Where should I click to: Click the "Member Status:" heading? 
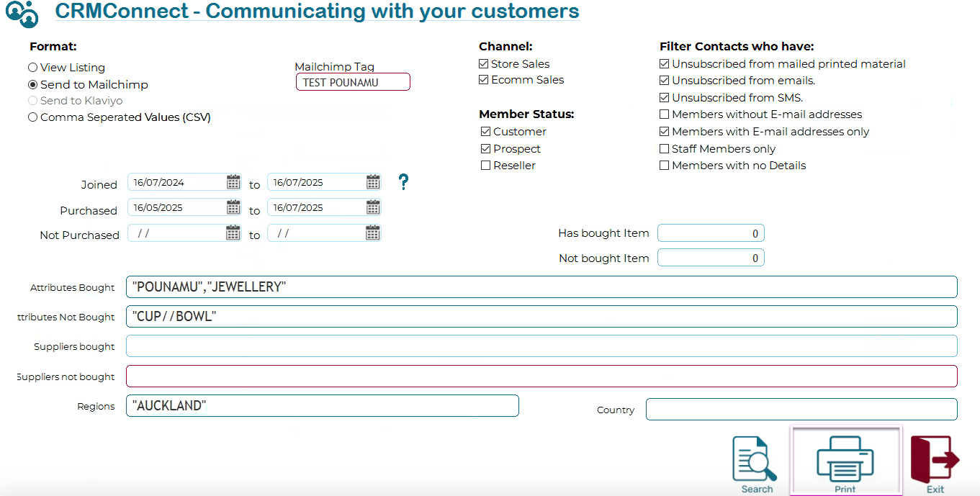point(526,114)
